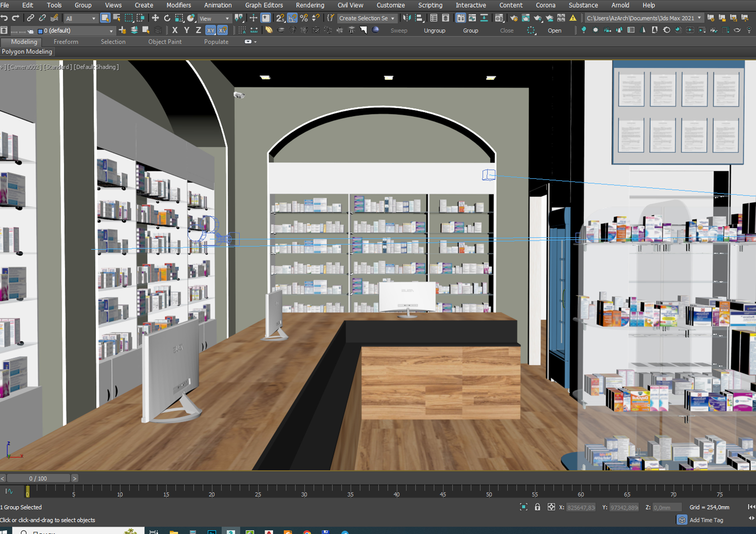
Task: Switch to the Freeform ribbon tab
Action: pyautogui.click(x=66, y=42)
